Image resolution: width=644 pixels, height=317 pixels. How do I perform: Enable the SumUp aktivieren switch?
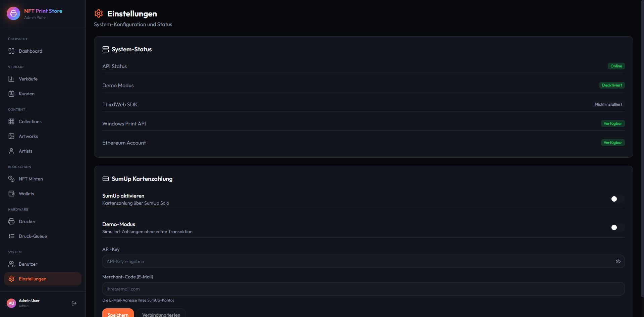(617, 199)
